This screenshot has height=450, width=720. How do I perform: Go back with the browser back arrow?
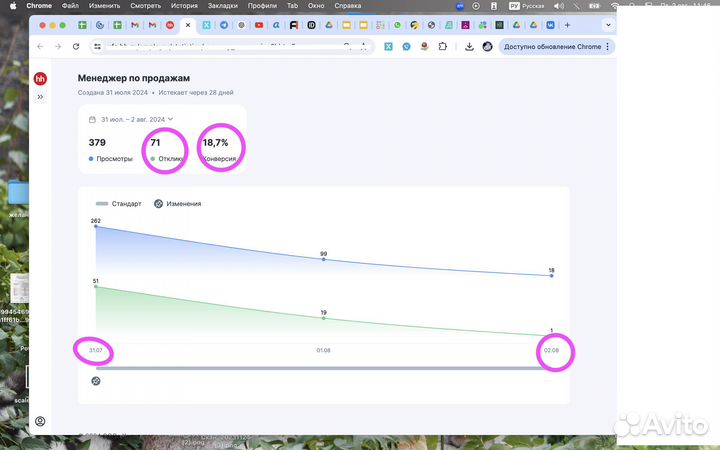[x=40, y=46]
